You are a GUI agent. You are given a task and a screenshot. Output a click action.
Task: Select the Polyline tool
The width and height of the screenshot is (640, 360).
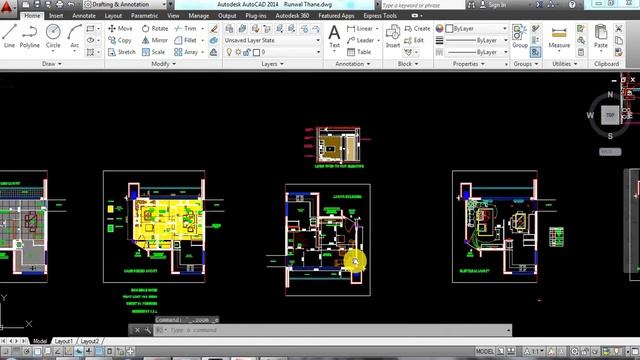click(x=29, y=36)
